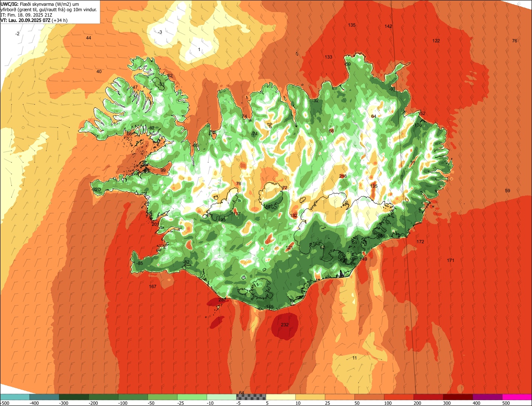Image resolution: width=532 pixels, height=406 pixels.
Task: Click the '122' value over the northeast ocean
Action: [436, 41]
